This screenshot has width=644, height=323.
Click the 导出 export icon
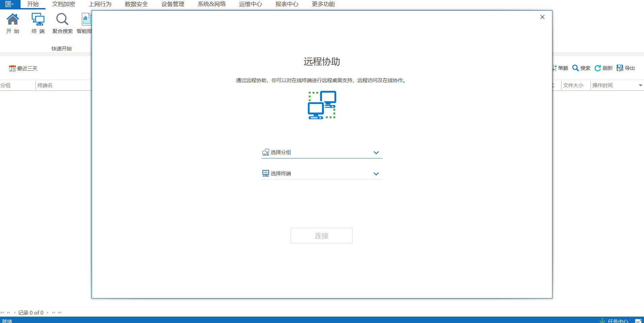point(620,68)
